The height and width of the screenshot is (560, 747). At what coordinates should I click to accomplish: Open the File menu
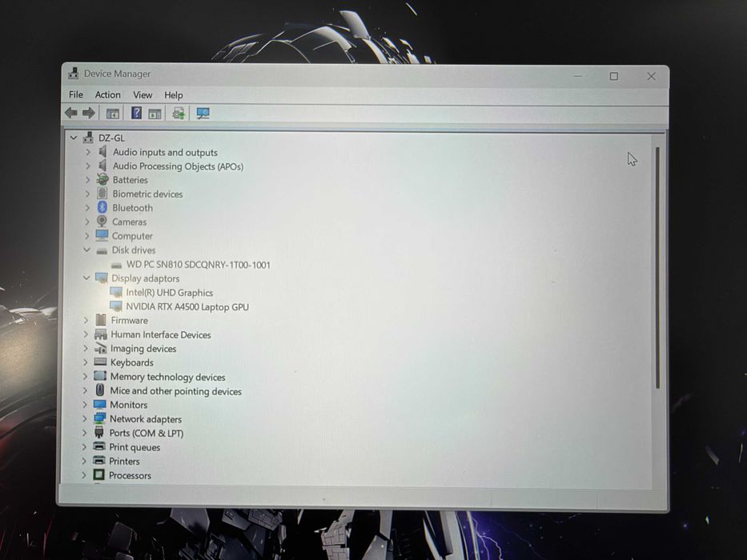[76, 94]
